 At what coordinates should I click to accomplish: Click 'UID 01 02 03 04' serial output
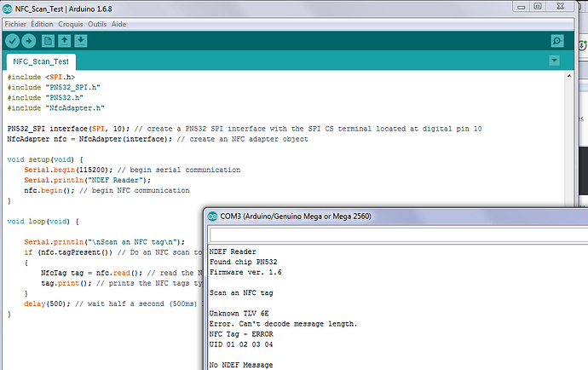coord(241,344)
